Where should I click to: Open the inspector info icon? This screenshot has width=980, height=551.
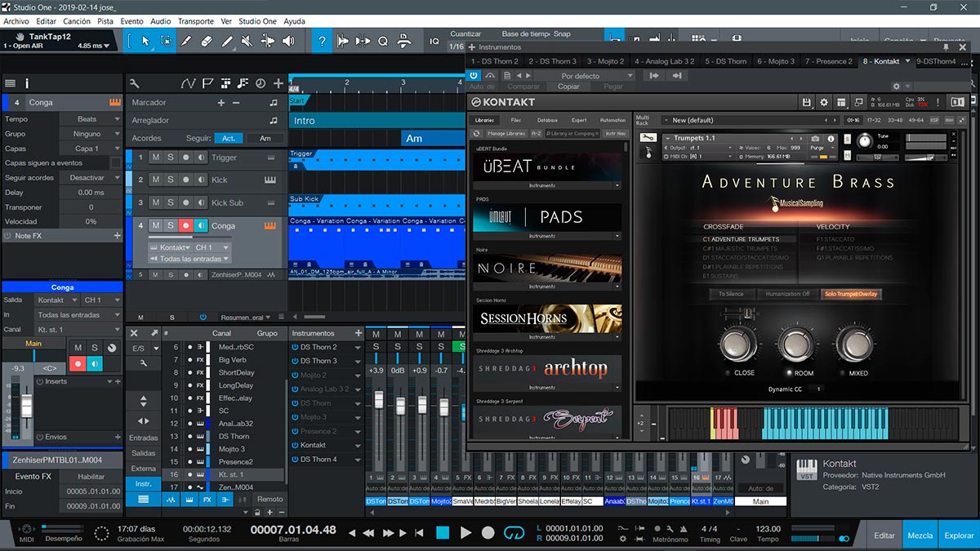click(27, 83)
